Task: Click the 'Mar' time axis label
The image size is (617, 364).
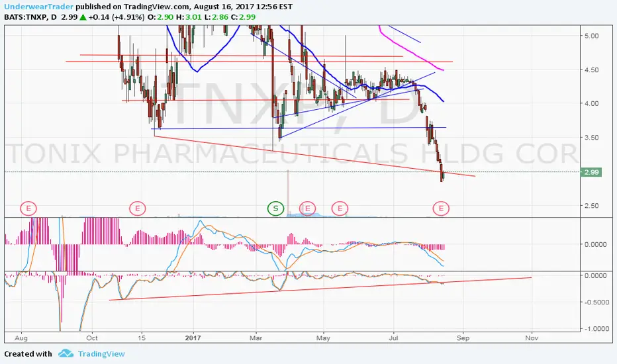Action: coord(256,338)
